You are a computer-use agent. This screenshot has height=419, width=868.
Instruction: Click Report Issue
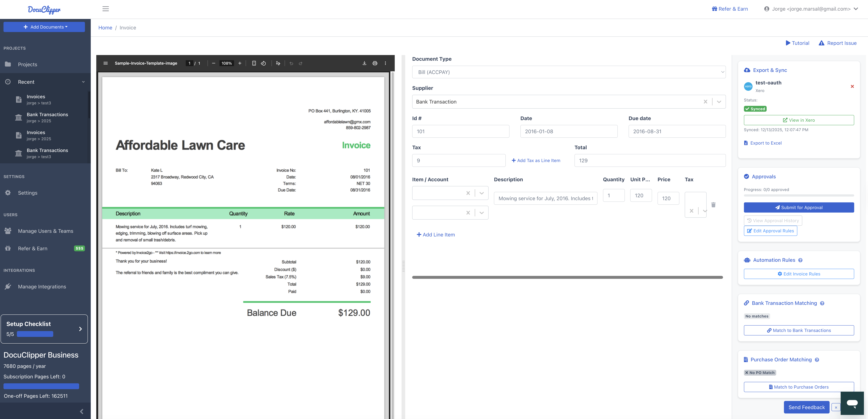click(837, 43)
